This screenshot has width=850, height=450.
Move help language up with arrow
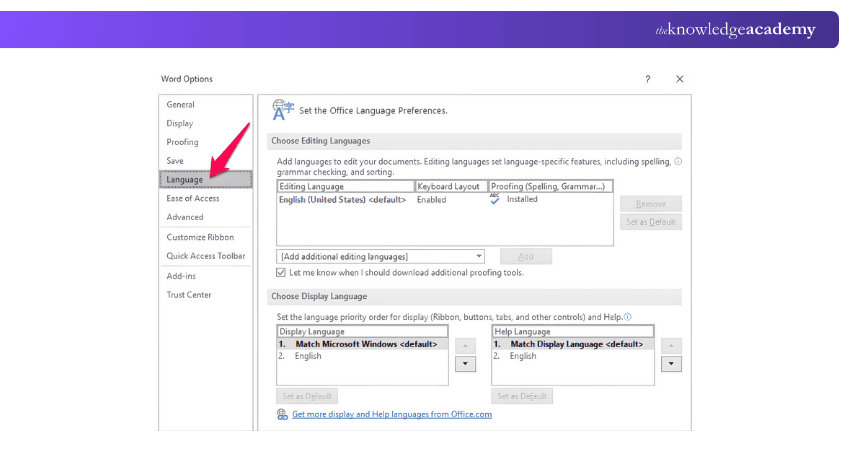(x=671, y=345)
